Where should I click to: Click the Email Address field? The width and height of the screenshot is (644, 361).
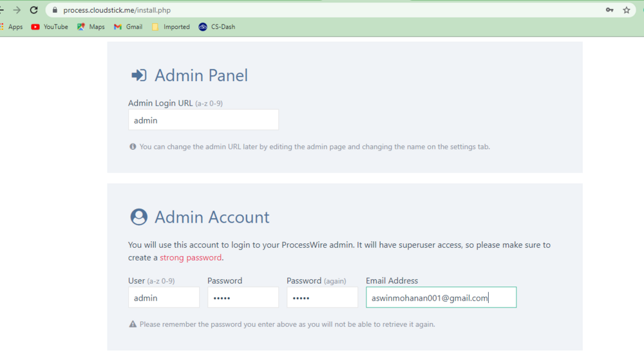tap(441, 298)
